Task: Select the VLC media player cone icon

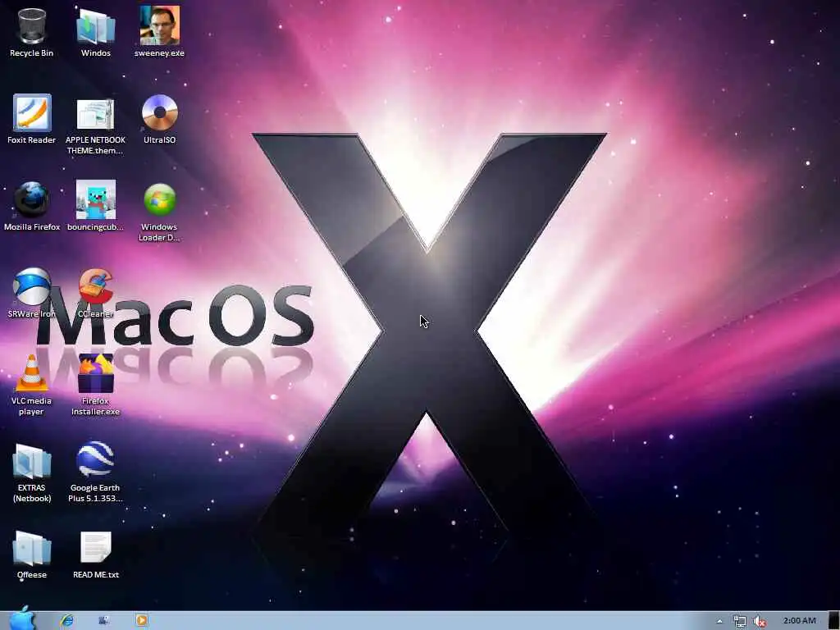Action: click(32, 373)
